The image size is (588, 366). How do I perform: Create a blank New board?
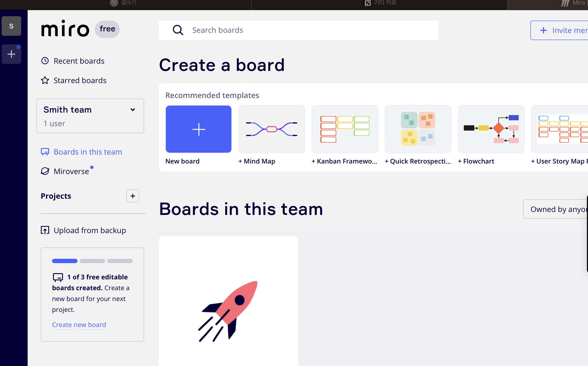click(x=199, y=129)
